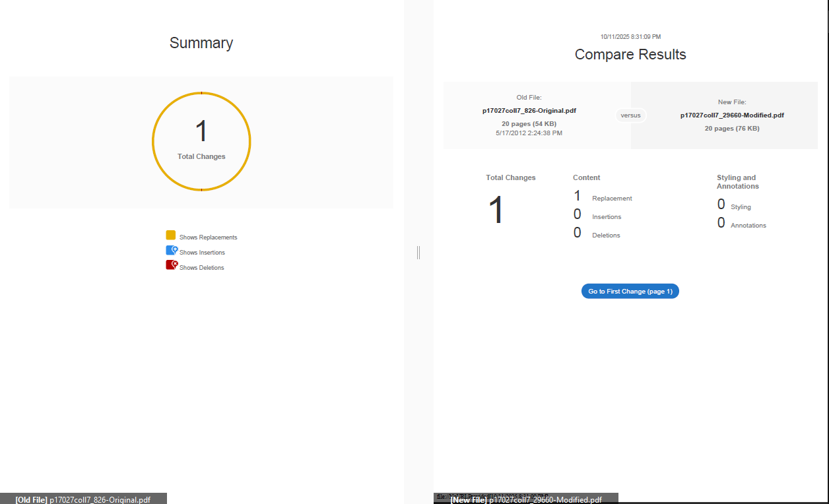
Task: Click the Deletions count under Content
Action: 578,233
